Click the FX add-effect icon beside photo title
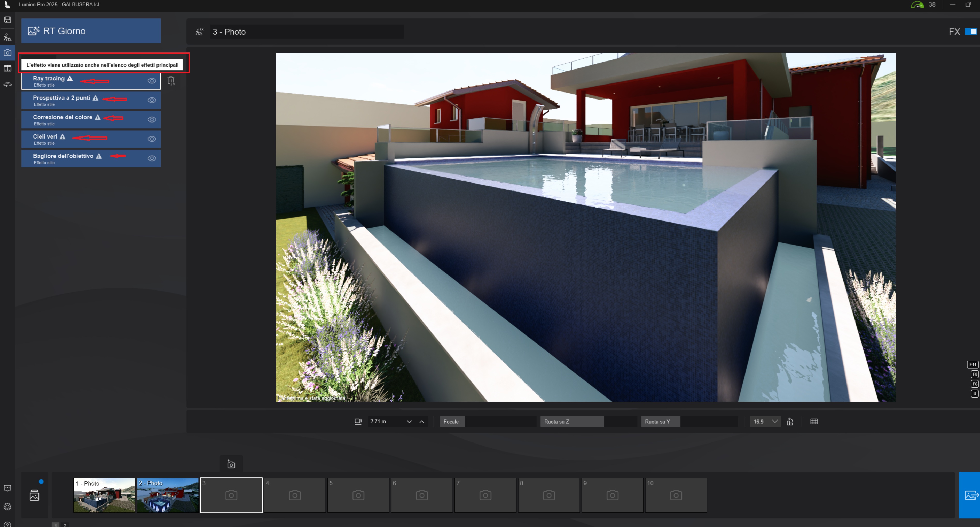Screen dimensions: 980x527 tap(199, 32)
